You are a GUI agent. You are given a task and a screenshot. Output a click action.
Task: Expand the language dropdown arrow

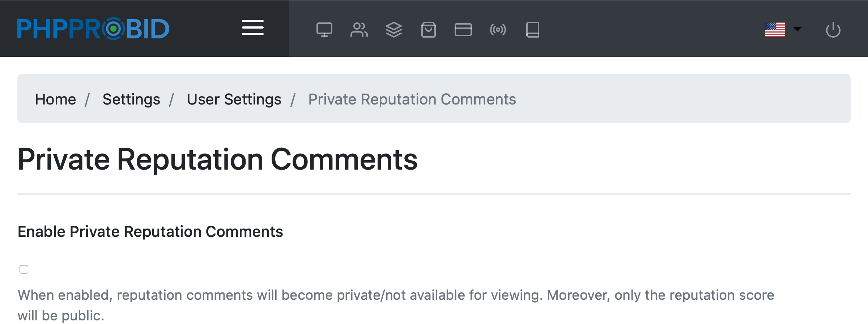tap(797, 29)
